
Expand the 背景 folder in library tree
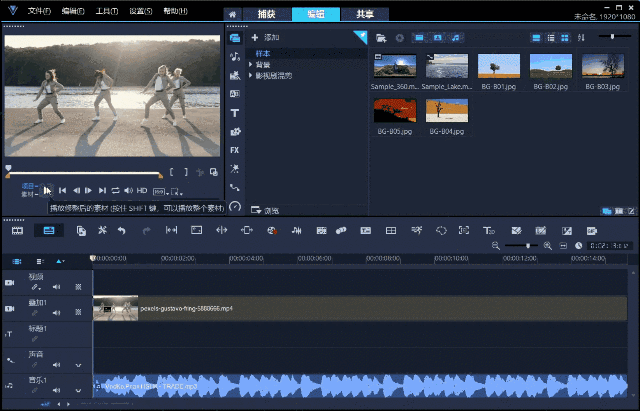click(251, 64)
